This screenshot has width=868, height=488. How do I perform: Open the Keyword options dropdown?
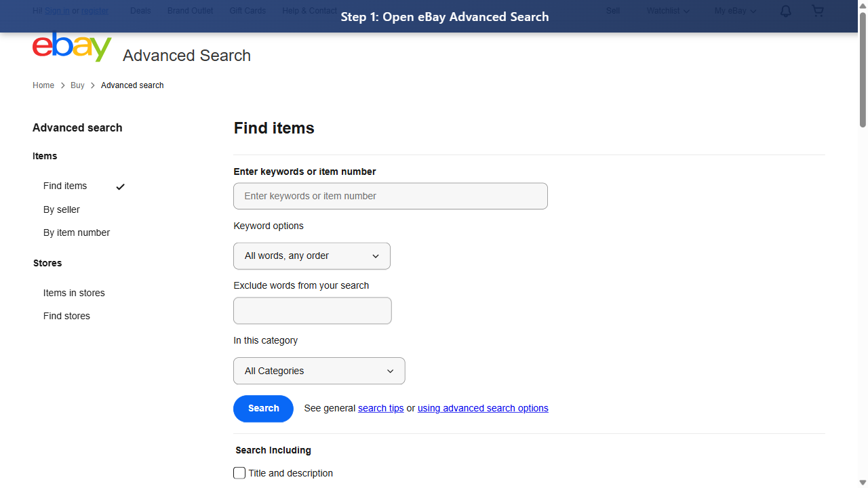(311, 256)
